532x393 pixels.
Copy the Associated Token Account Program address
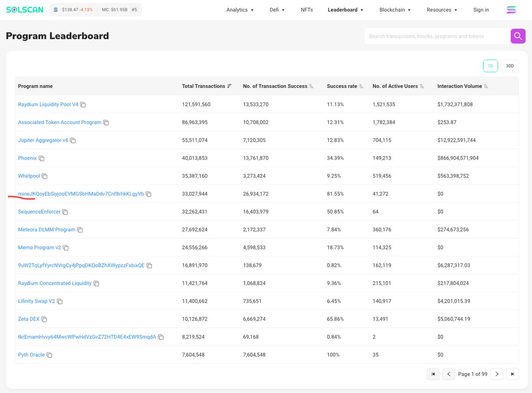coord(106,123)
